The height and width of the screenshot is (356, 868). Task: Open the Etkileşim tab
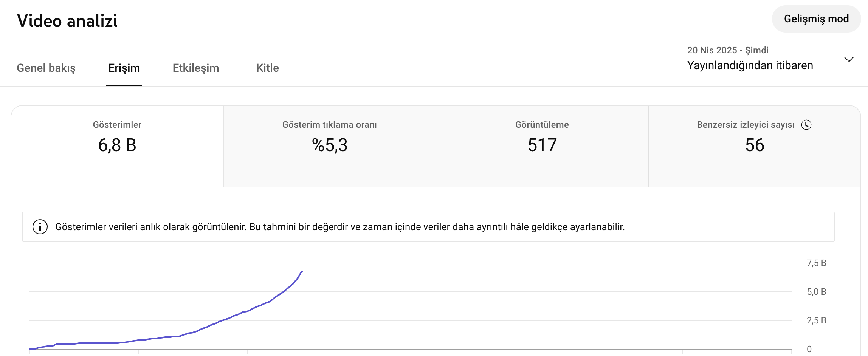tap(196, 68)
